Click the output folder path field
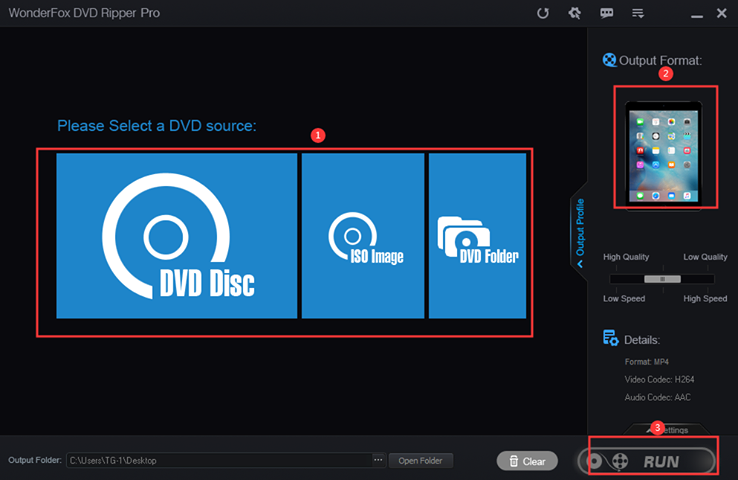 (x=219, y=460)
